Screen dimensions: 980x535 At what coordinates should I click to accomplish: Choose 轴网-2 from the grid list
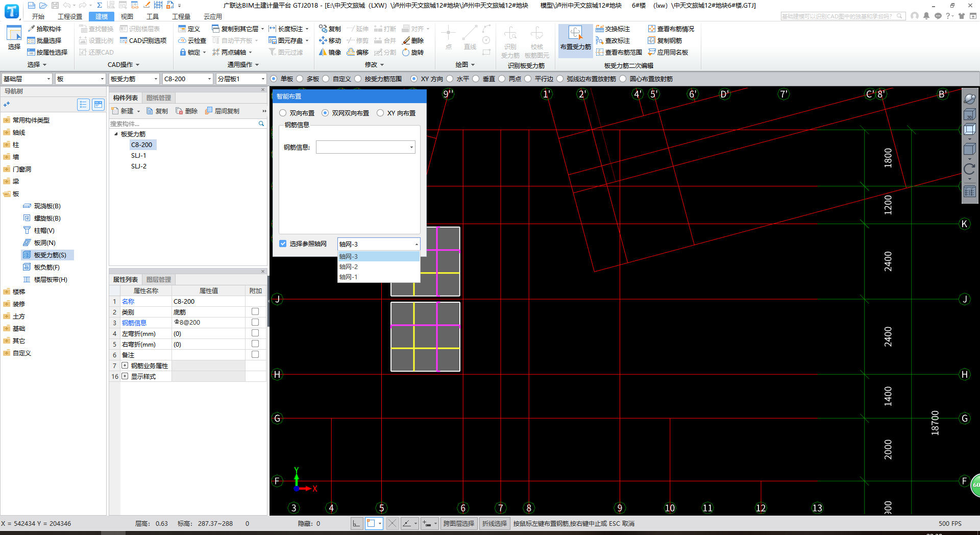click(349, 266)
